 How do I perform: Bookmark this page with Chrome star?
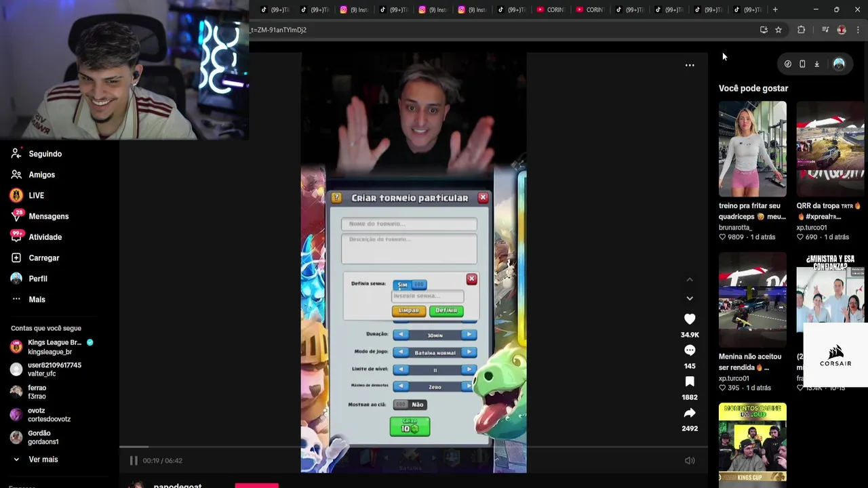[778, 30]
